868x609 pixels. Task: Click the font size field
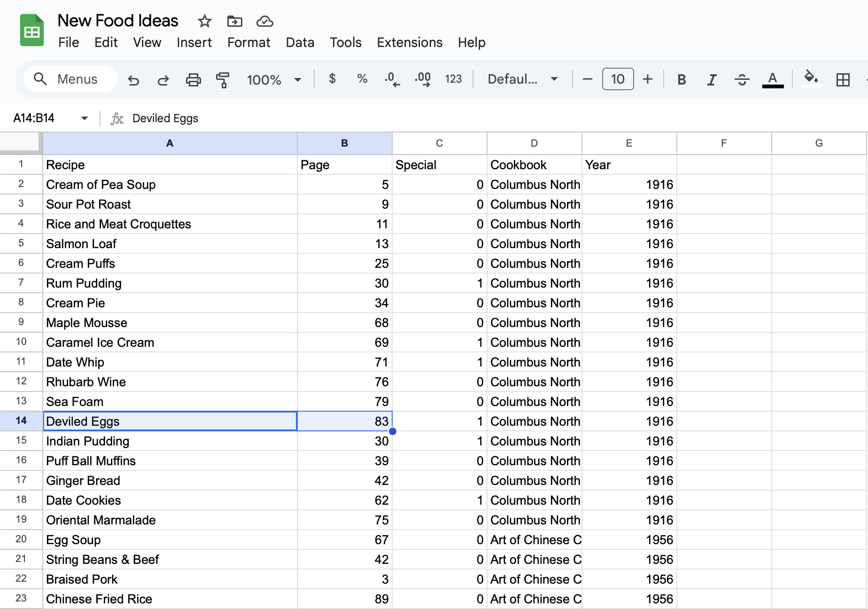tap(618, 79)
